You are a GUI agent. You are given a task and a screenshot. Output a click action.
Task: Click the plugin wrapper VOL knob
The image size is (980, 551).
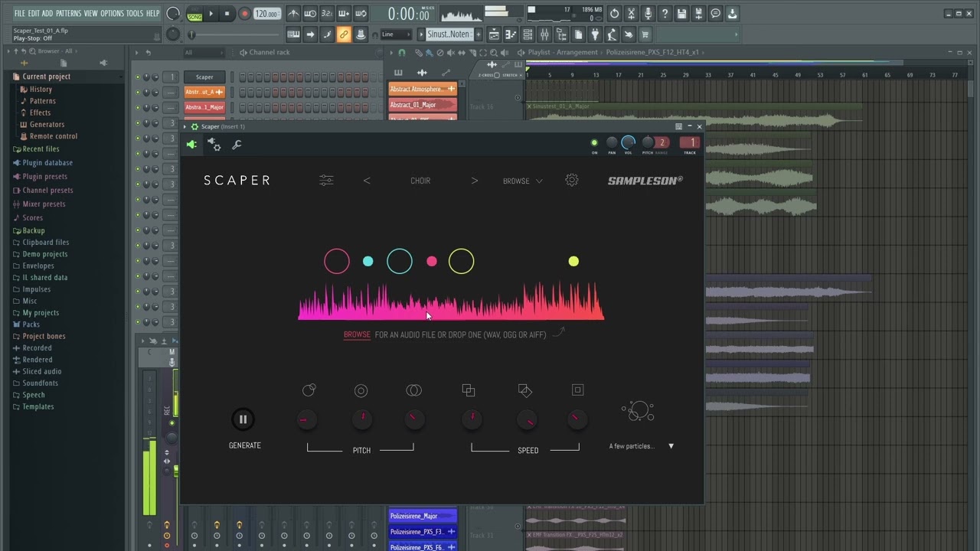[629, 142]
